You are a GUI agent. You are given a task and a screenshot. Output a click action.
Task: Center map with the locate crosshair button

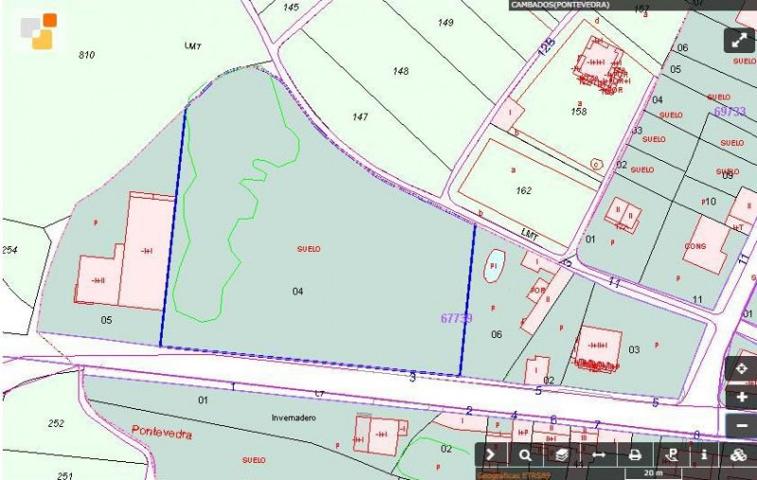741,368
